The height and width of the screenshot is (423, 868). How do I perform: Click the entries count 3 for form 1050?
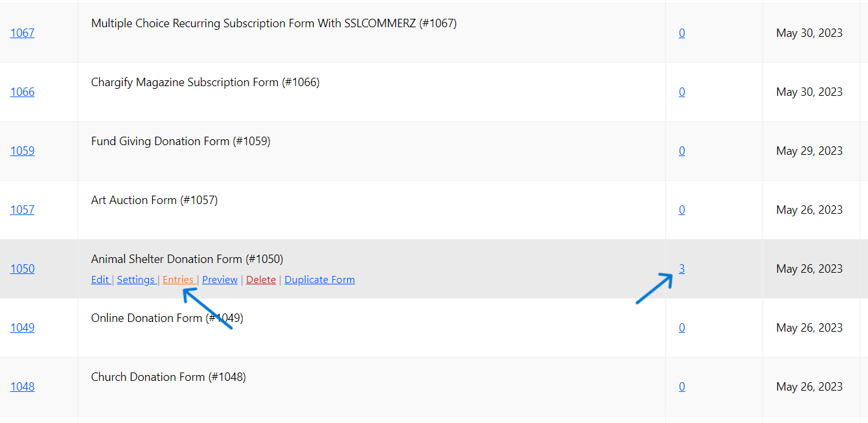click(681, 268)
